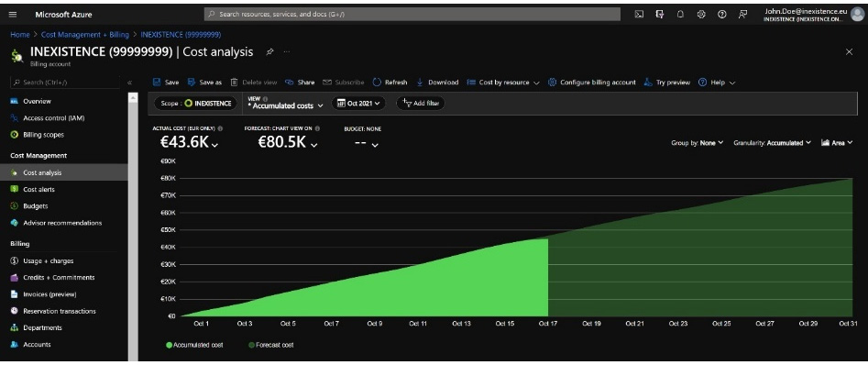This screenshot has width=868, height=365.
Task: Open the Group by None dropdown
Action: tap(697, 142)
